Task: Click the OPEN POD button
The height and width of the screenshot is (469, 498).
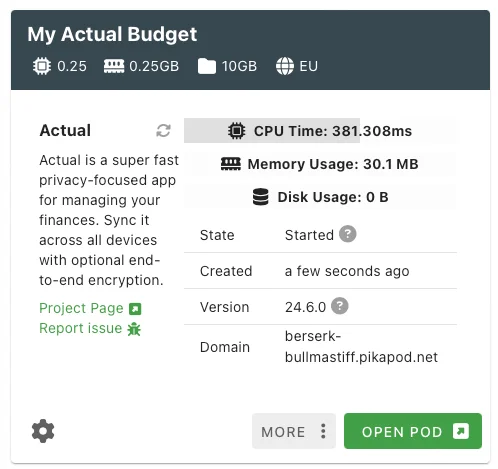Action: pos(413,431)
